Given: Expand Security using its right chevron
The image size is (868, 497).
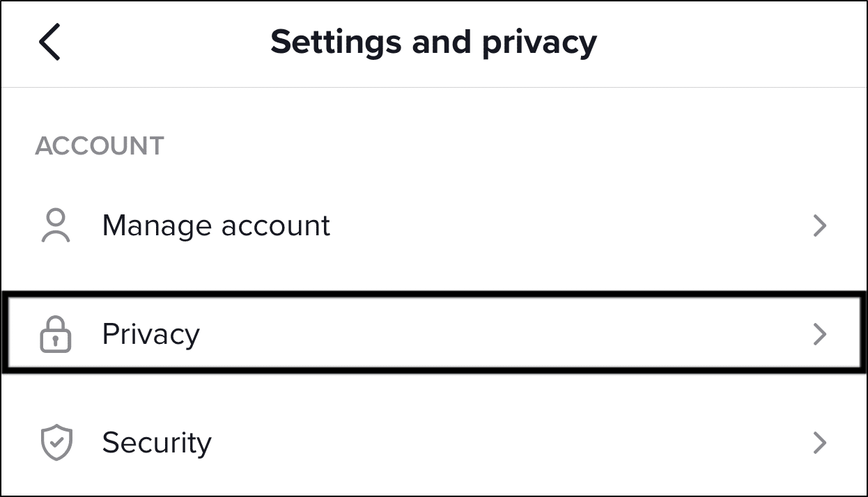Looking at the screenshot, I should click(820, 443).
